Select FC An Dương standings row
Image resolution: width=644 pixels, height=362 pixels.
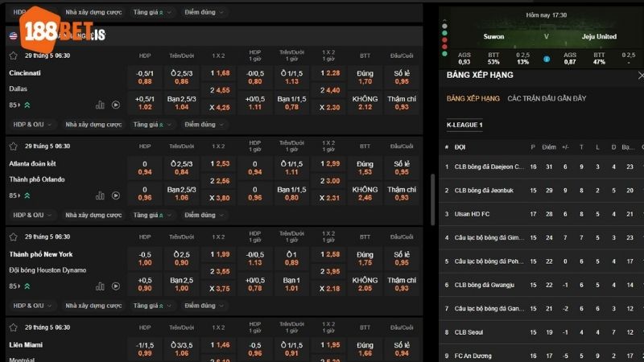[x=541, y=356]
